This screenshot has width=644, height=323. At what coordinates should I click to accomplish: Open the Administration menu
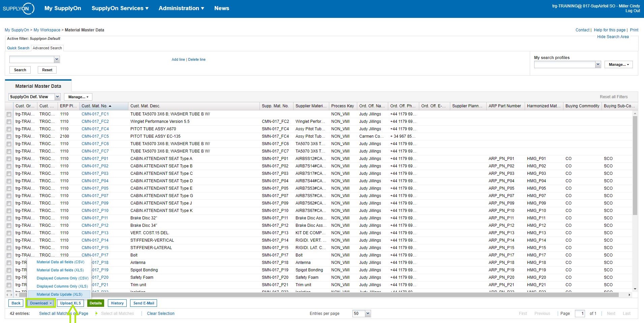pyautogui.click(x=181, y=8)
